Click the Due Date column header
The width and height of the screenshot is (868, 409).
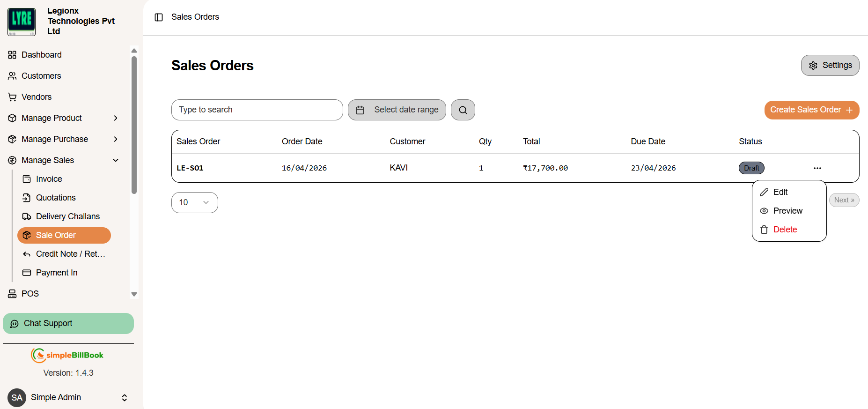pos(648,141)
